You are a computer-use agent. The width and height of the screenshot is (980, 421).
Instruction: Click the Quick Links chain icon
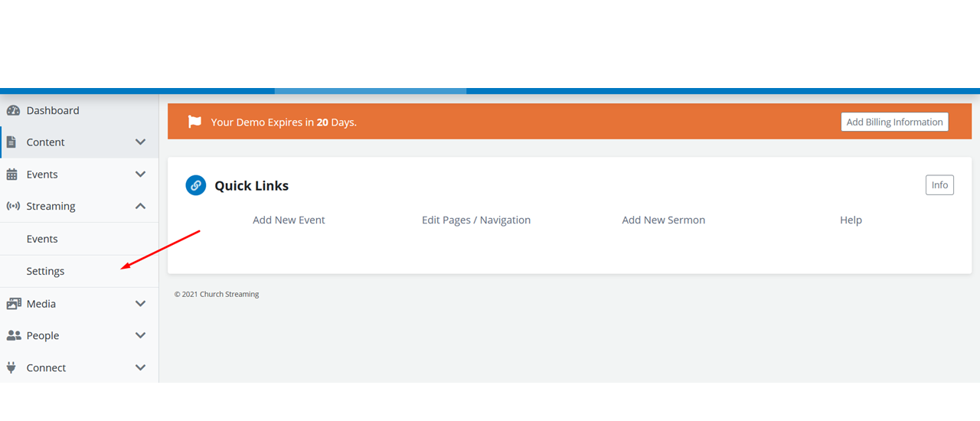click(x=196, y=185)
